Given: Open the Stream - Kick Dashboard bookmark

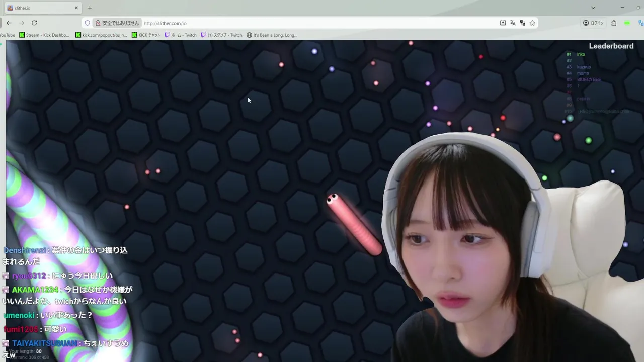Looking at the screenshot, I should tap(44, 35).
